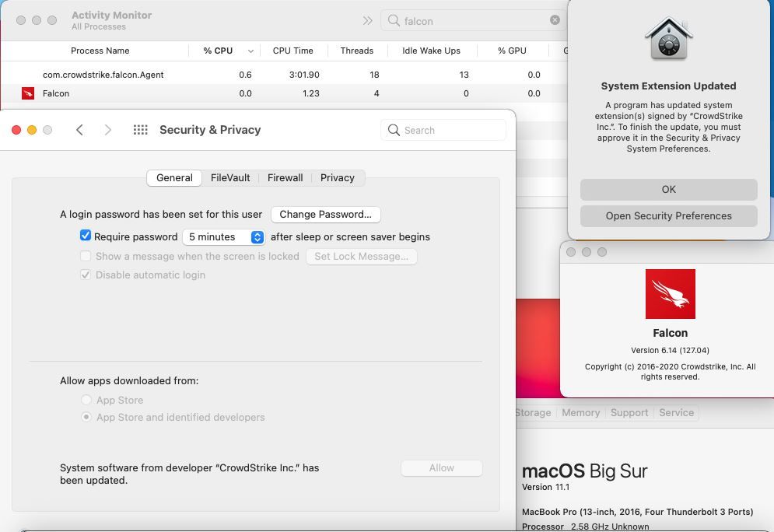
Task: Click the Falcon logo in the About window
Action: pyautogui.click(x=671, y=294)
